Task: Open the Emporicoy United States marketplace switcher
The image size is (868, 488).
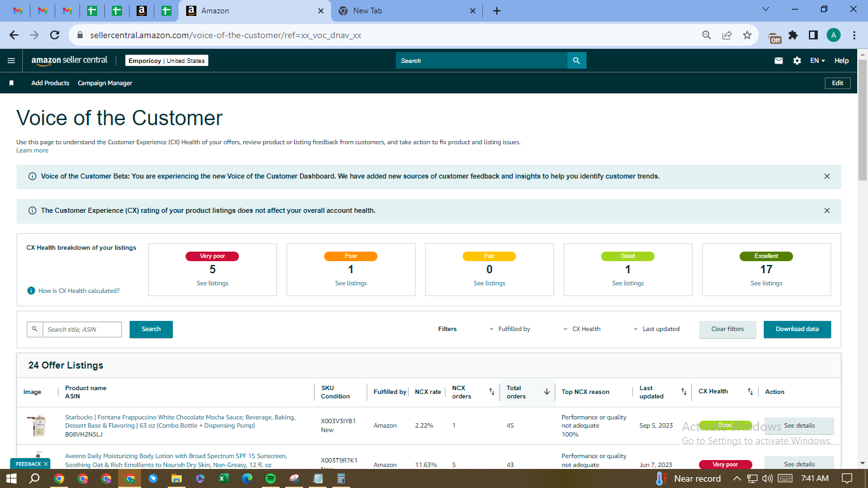Action: [166, 60]
